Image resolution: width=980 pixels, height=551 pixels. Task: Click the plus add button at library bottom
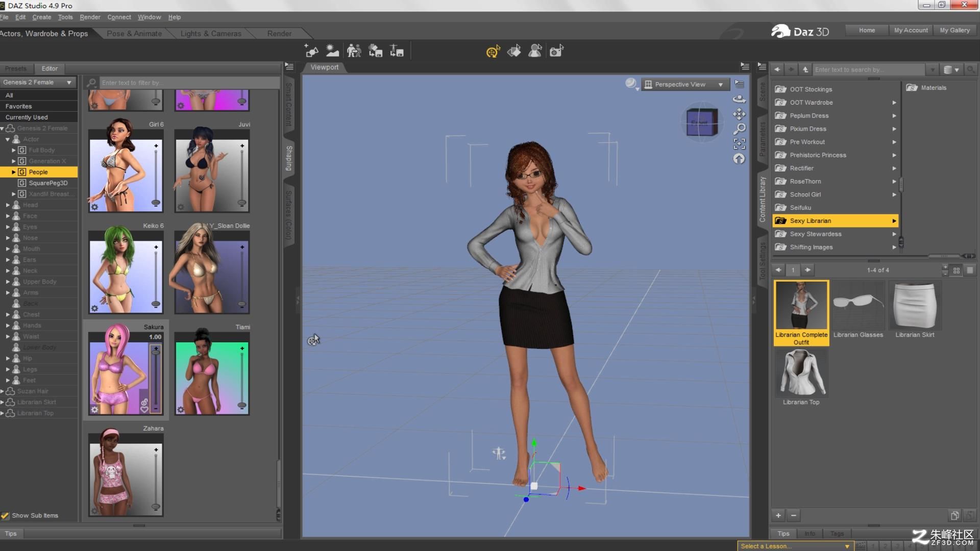pos(778,515)
